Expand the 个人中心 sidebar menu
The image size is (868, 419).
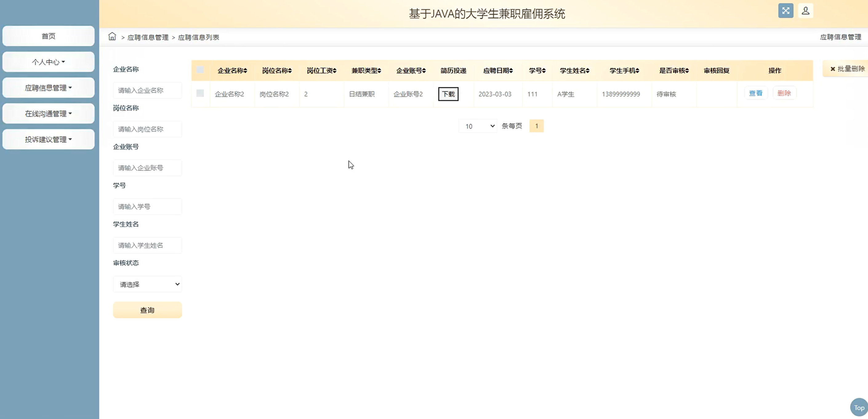(x=49, y=62)
